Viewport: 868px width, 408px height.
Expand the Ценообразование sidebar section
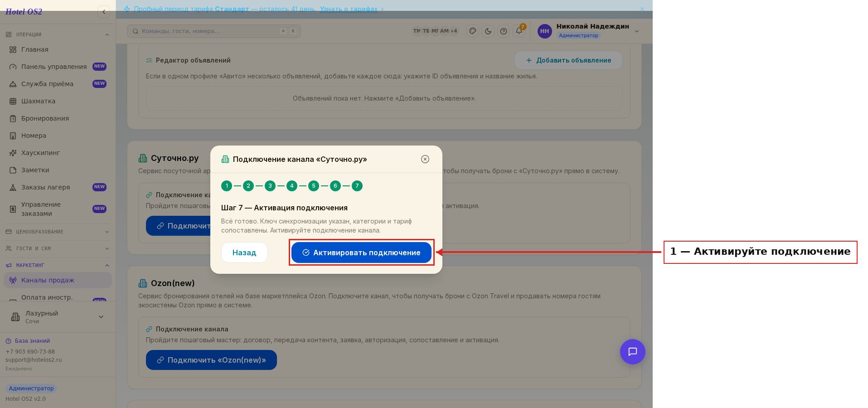click(x=58, y=232)
